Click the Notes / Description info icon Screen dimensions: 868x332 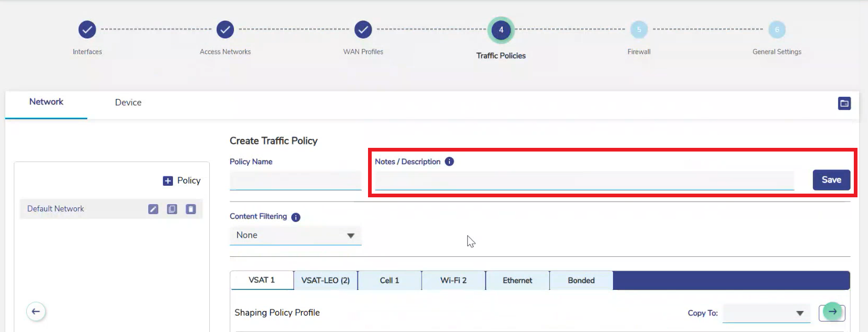click(x=450, y=162)
